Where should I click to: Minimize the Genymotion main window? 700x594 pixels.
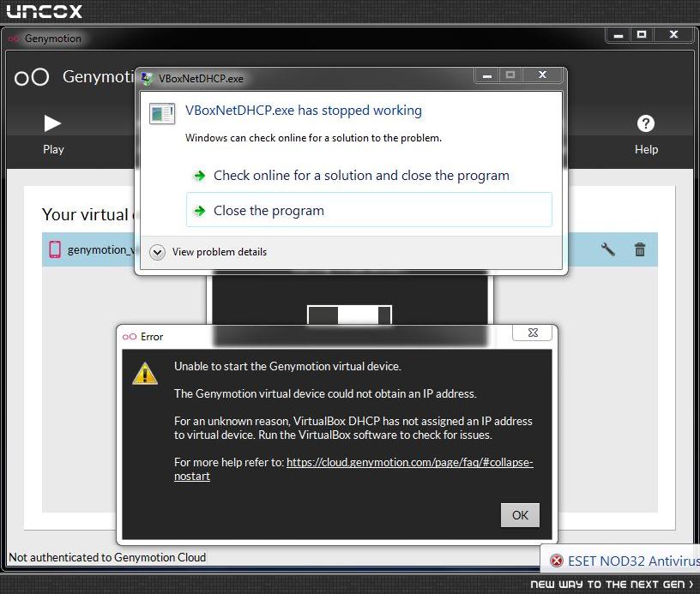click(x=619, y=35)
